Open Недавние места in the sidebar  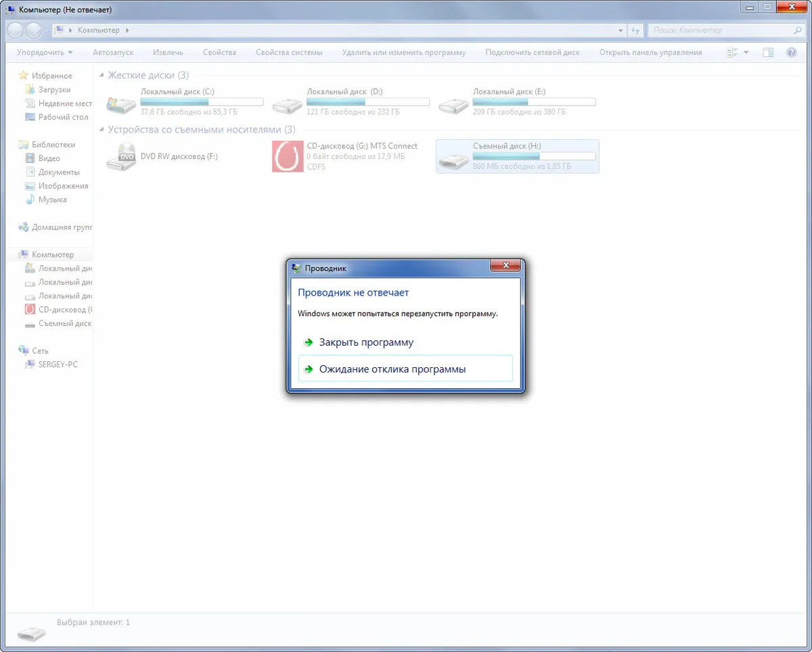point(65,103)
